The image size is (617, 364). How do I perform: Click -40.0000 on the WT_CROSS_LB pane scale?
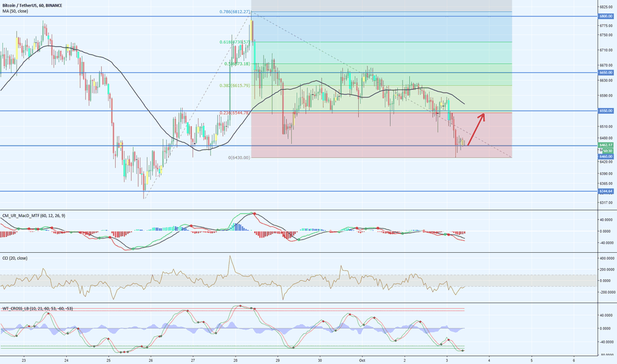coord(606,342)
